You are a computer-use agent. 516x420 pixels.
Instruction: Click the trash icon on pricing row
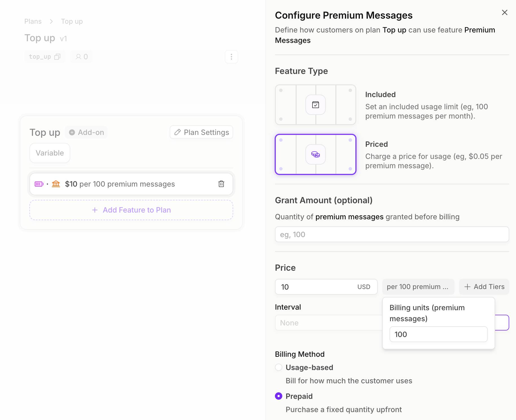[221, 184]
